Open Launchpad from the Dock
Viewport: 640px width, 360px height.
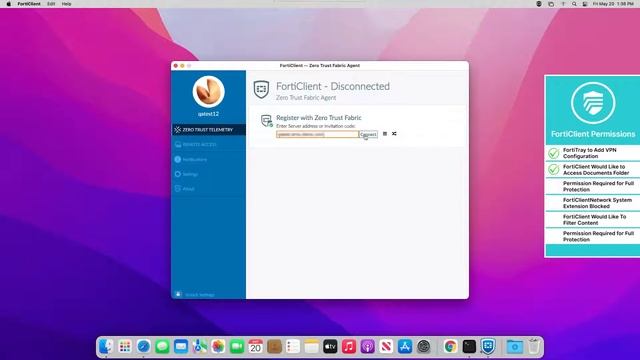click(125, 347)
